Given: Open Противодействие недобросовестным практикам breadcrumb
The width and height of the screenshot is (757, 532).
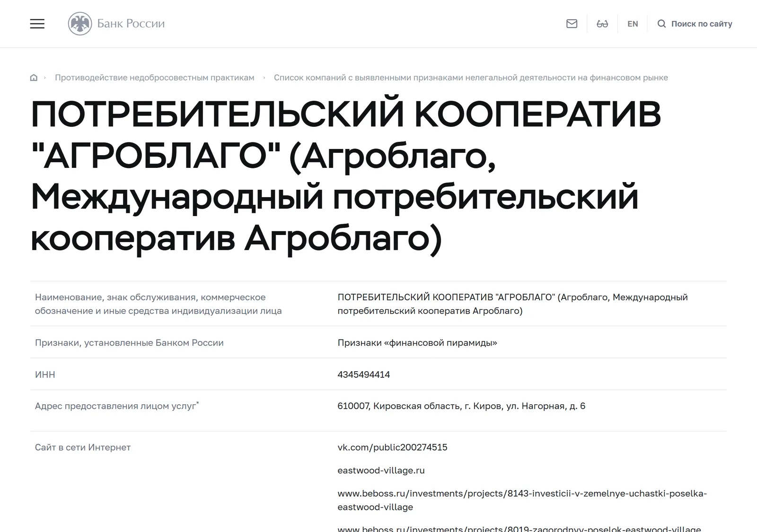Looking at the screenshot, I should click(x=155, y=78).
